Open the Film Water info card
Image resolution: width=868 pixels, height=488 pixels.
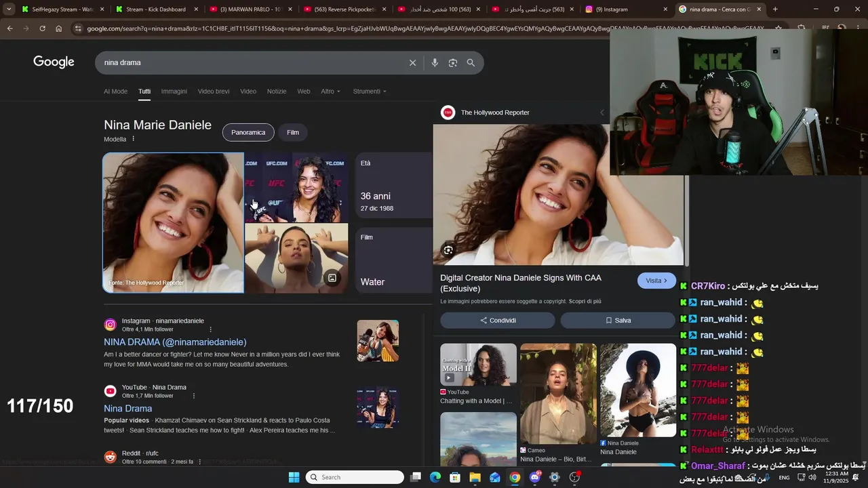(x=393, y=260)
